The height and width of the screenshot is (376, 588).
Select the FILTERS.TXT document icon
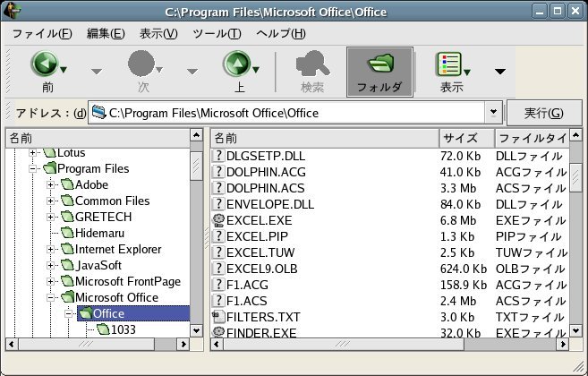[x=218, y=317]
